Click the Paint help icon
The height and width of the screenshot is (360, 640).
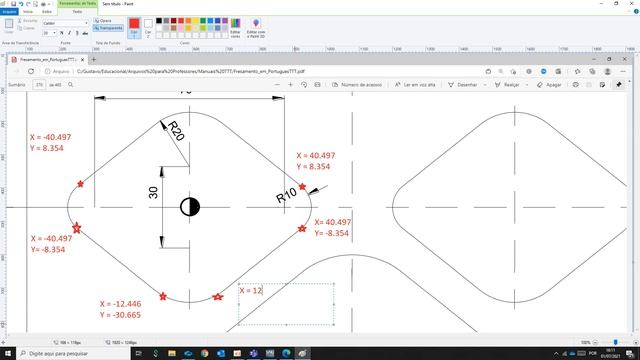click(x=636, y=11)
